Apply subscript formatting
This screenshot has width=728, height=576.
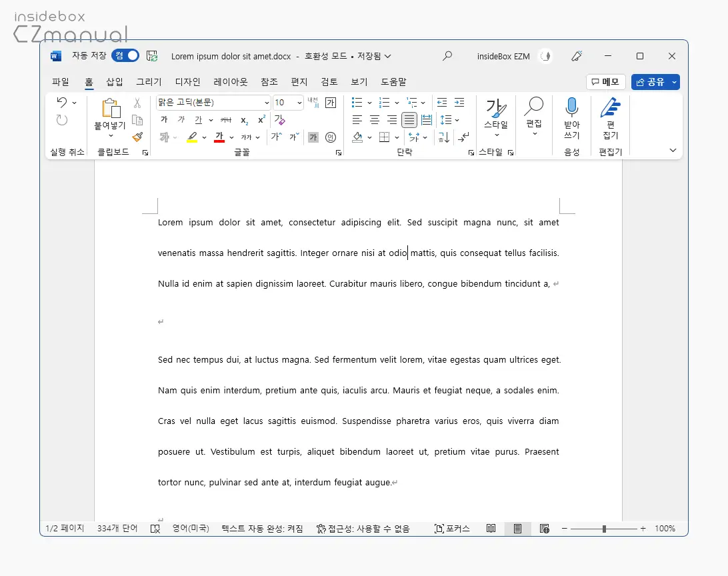click(244, 120)
